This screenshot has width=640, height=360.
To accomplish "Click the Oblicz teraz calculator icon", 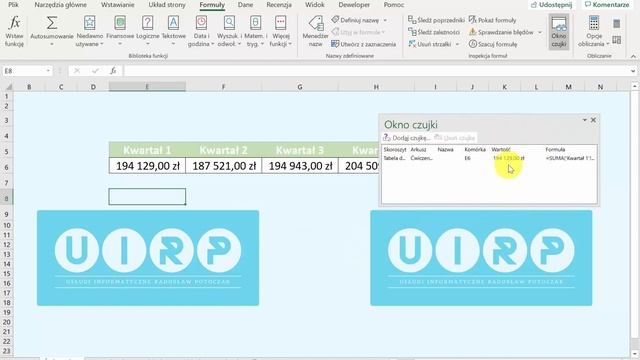I will click(617, 24).
